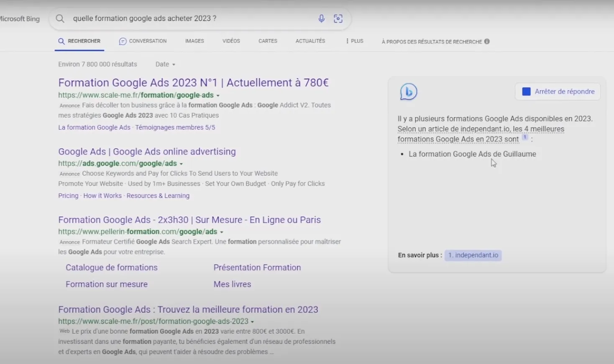This screenshot has height=364, width=614.
Task: Click La formation Google Ads sitelink
Action: (x=94, y=127)
